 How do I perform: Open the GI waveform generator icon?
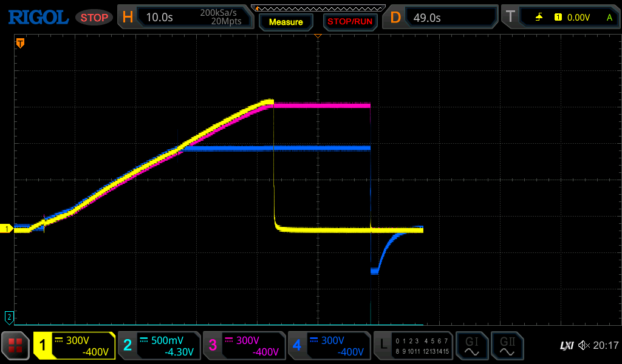pos(471,346)
